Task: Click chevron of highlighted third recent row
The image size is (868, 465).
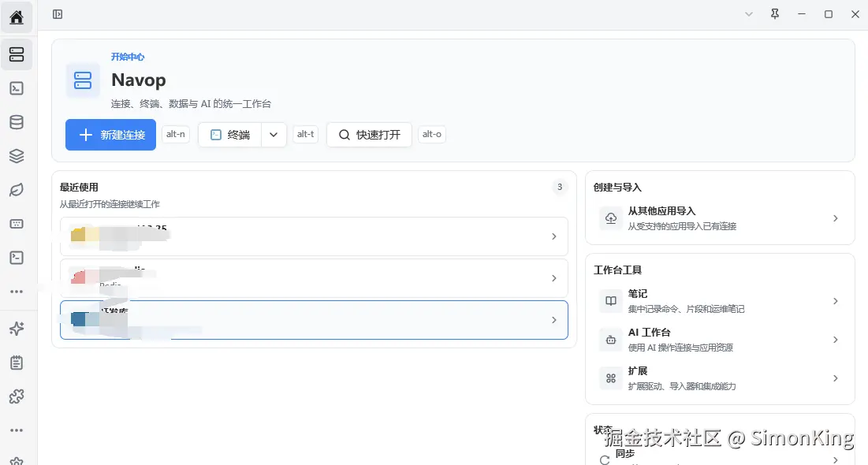Action: (x=554, y=320)
